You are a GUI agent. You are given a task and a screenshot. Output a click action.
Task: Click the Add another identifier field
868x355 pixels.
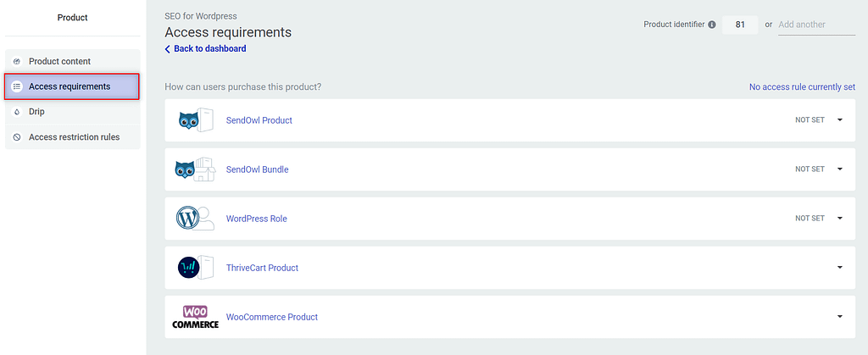(816, 25)
